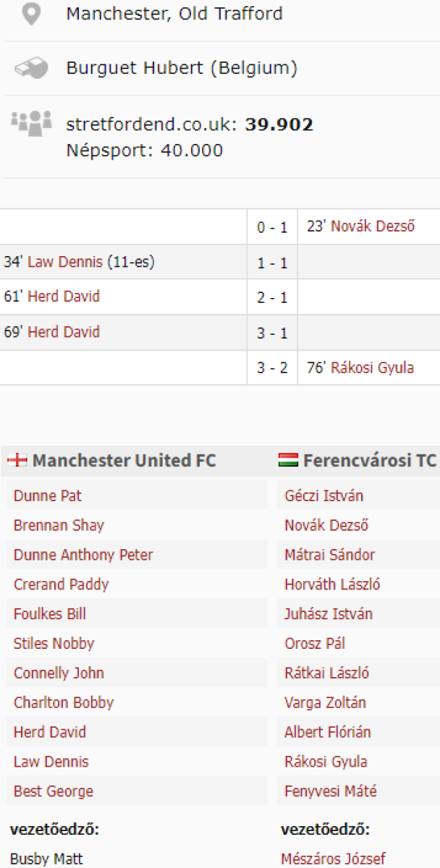Open Manchester United FC team heading

click(x=124, y=461)
